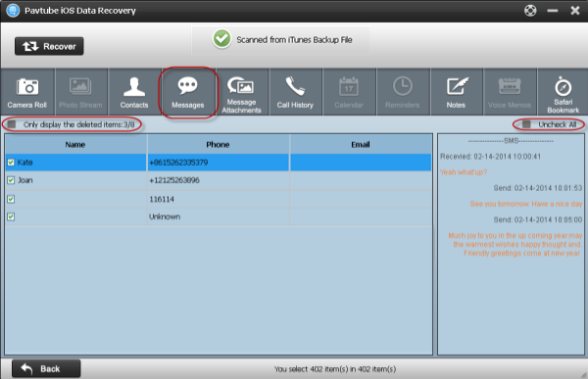Click the SMS header in preview pane

(511, 141)
